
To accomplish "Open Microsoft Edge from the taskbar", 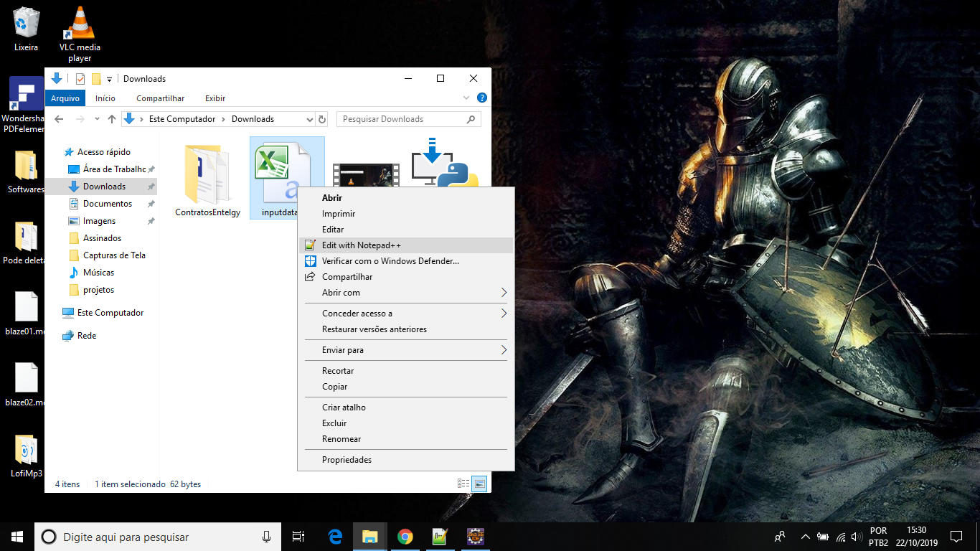I will 334,537.
